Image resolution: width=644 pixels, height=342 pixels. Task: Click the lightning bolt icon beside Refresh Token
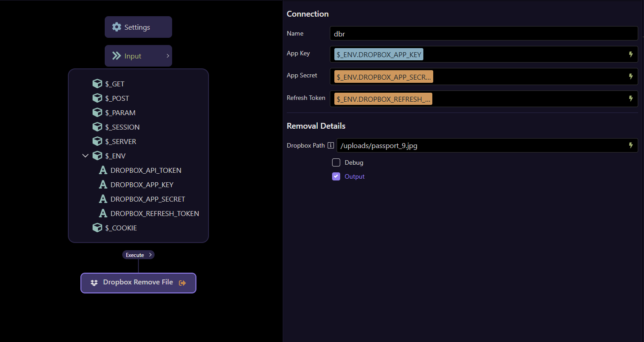(x=631, y=99)
